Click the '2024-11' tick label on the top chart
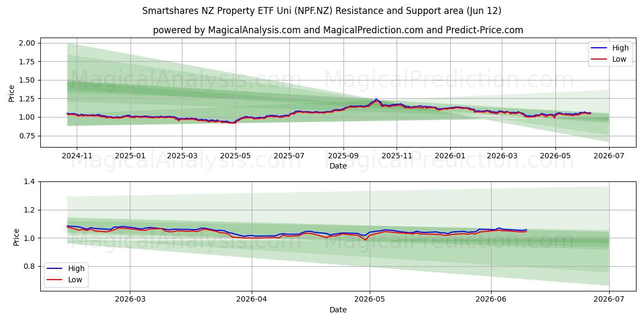This screenshot has height=322, width=644. click(x=77, y=156)
